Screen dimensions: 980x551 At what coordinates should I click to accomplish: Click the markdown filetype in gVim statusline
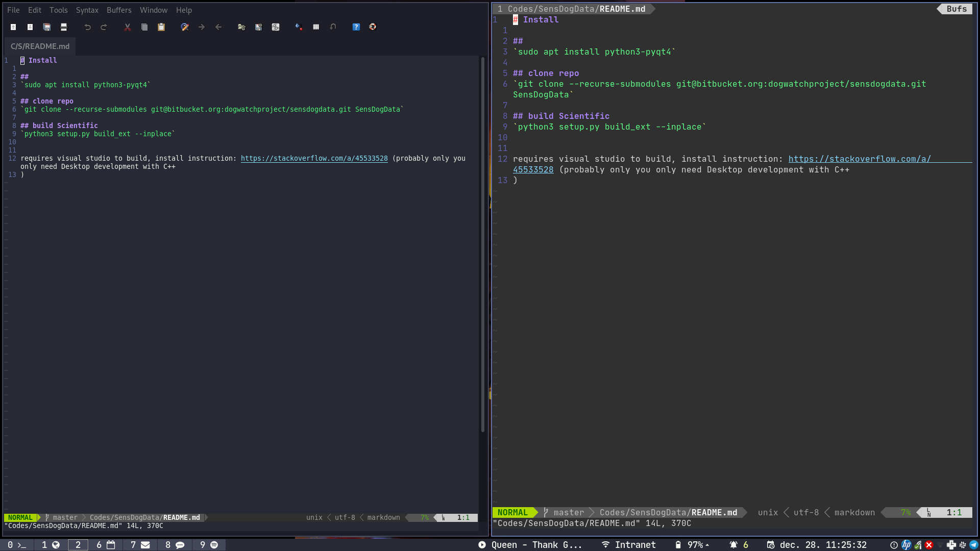383,517
